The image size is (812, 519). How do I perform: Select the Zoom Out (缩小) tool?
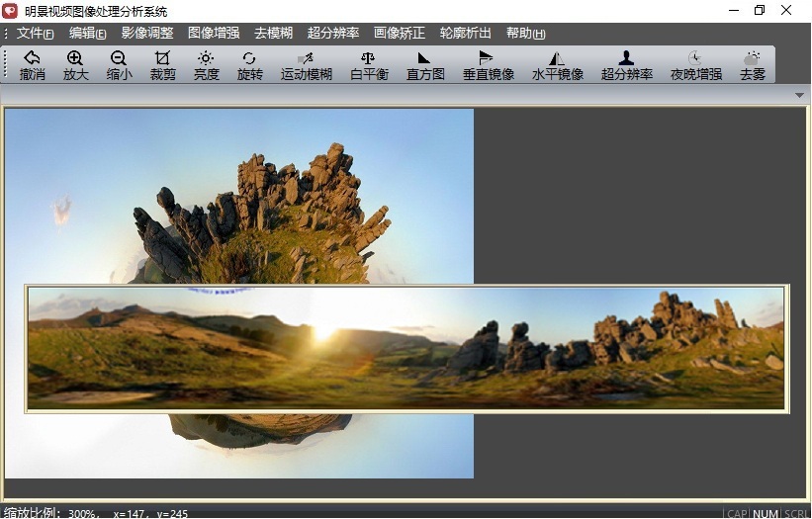(x=119, y=65)
